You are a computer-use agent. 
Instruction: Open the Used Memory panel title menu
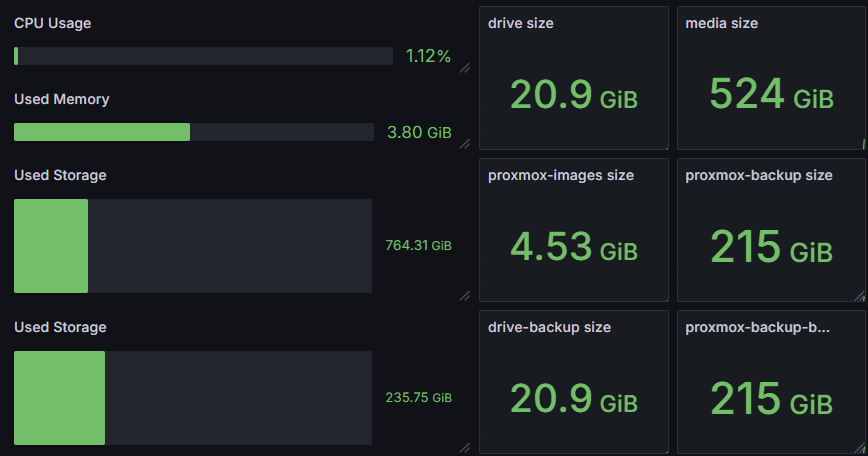(61, 99)
